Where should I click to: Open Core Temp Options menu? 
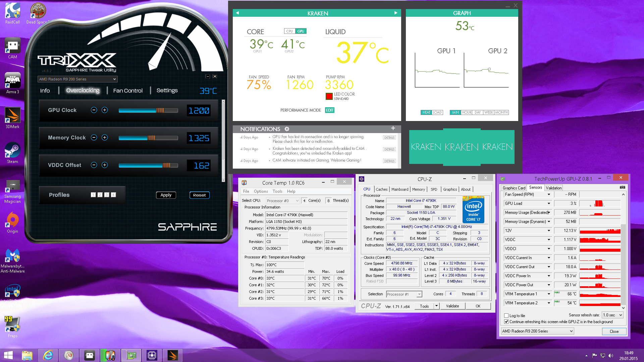pos(261,191)
